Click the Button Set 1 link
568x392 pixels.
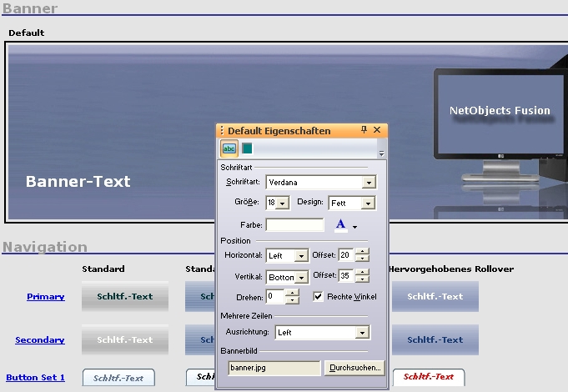pos(35,377)
